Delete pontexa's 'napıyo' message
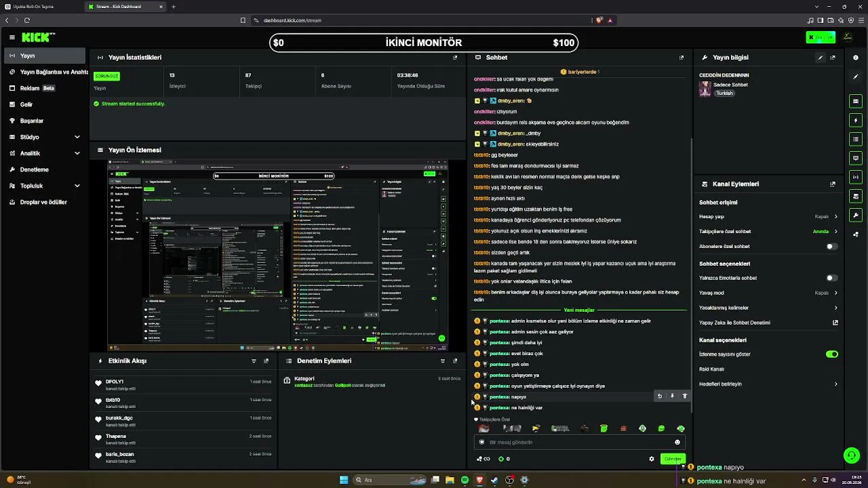868x488 pixels. pyautogui.click(x=684, y=396)
